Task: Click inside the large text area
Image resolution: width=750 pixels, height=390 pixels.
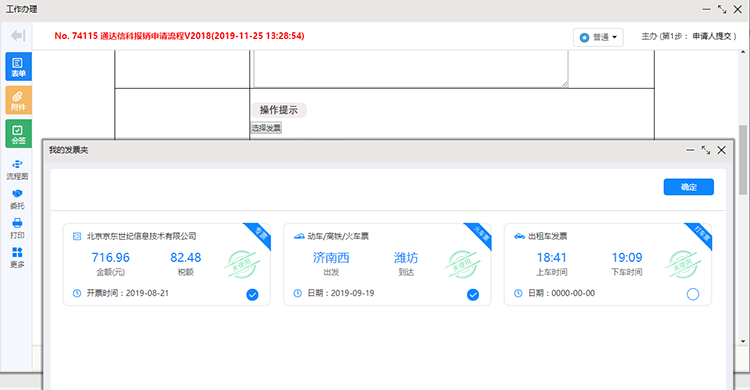Action: click(411, 68)
